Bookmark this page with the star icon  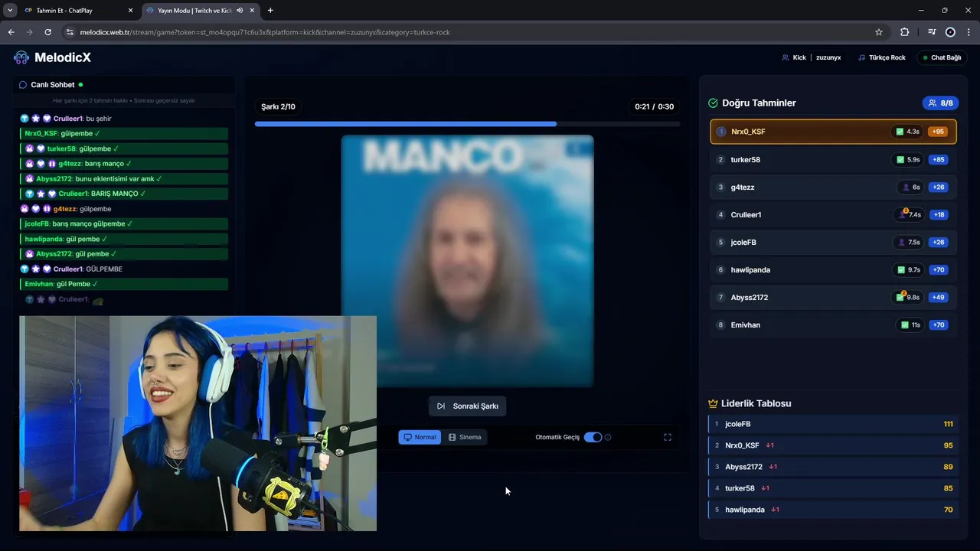[879, 32]
